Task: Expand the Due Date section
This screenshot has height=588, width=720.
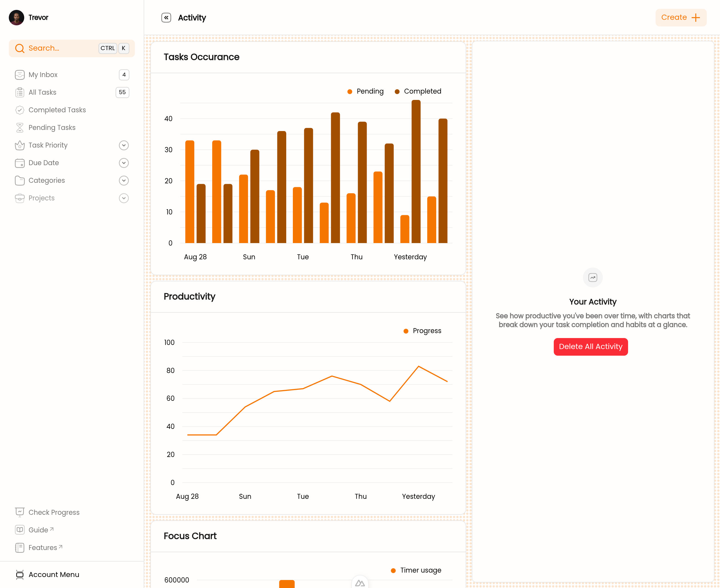Action: pos(124,163)
